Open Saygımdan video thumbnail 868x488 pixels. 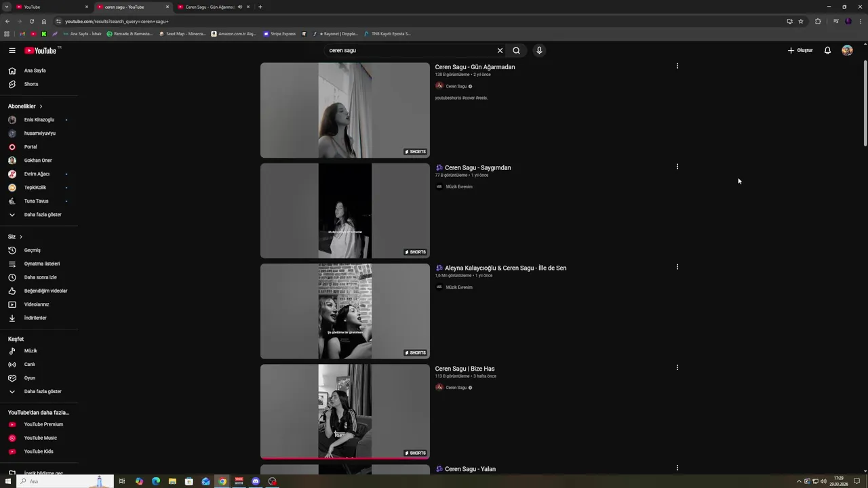(345, 211)
